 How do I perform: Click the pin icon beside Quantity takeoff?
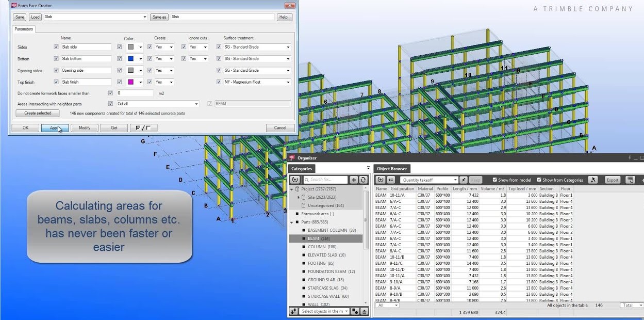464,180
